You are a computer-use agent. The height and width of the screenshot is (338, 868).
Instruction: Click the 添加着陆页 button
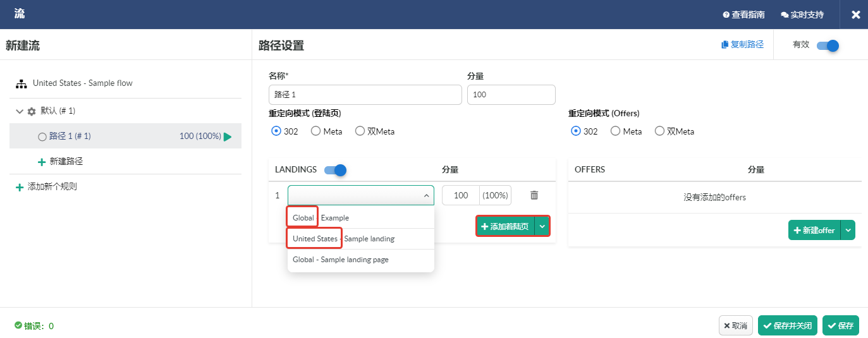pyautogui.click(x=505, y=226)
